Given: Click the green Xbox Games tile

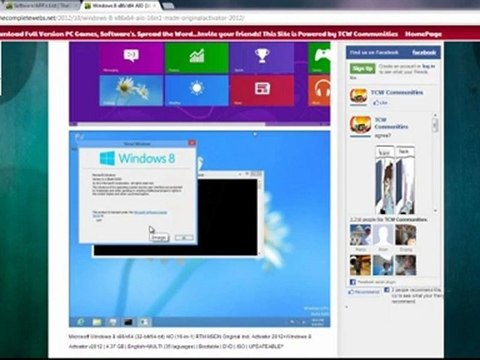Looking at the screenshot, I should pos(319,59).
